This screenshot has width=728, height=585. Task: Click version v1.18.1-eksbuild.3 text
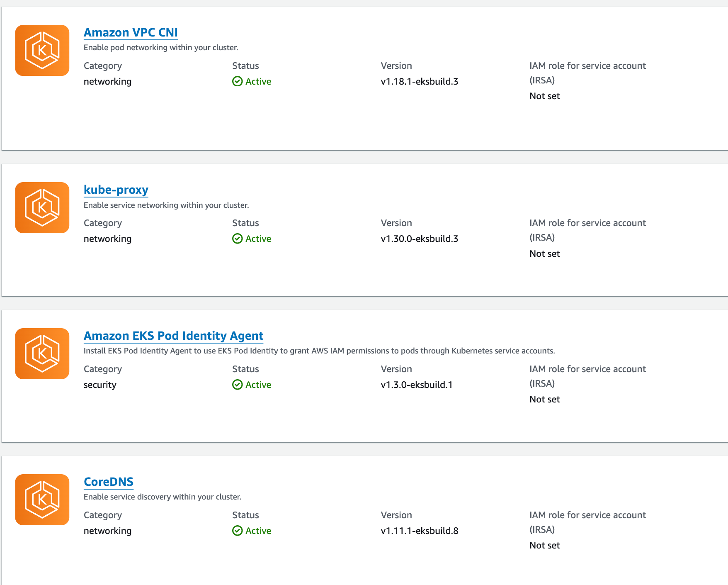pos(420,81)
